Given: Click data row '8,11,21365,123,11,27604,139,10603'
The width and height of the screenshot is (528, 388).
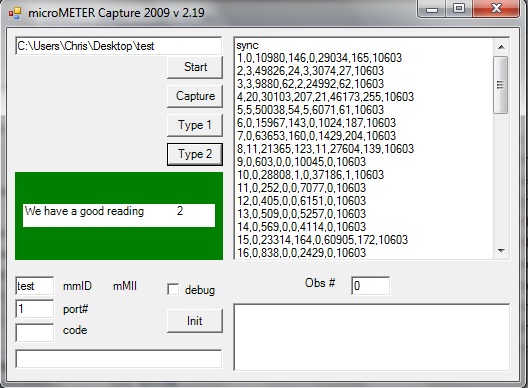Looking at the screenshot, I should (325, 149).
